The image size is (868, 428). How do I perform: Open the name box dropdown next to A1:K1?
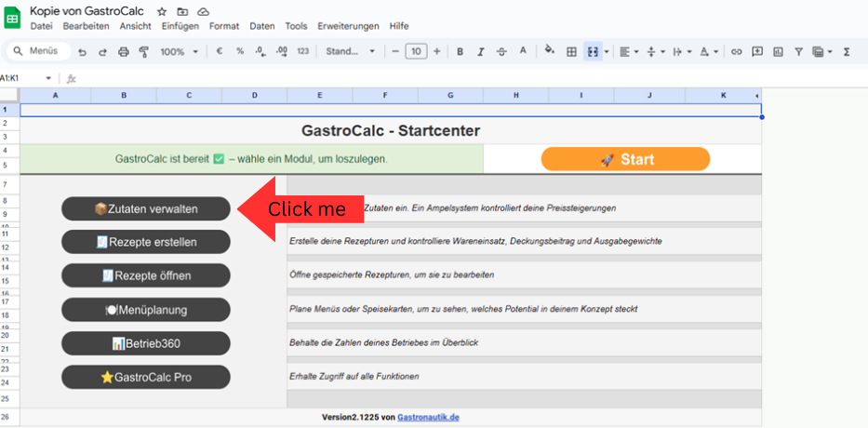coord(48,79)
